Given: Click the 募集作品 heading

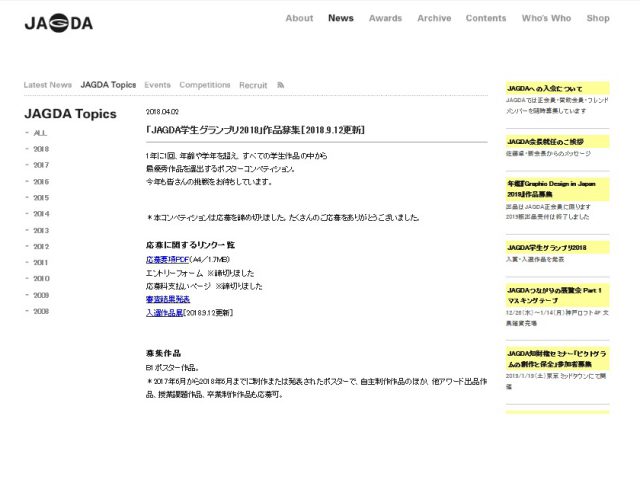Looking at the screenshot, I should [x=163, y=353].
